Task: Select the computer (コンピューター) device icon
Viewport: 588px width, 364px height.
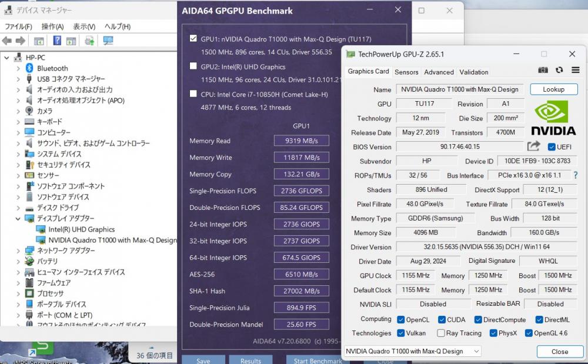Action: [29, 132]
